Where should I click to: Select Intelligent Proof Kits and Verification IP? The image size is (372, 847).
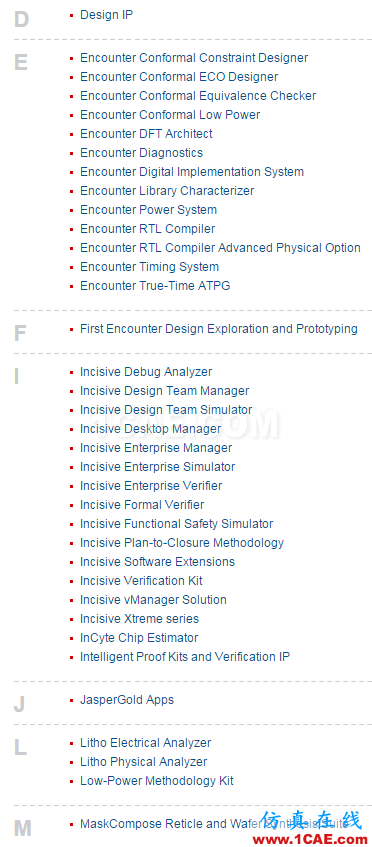185,657
